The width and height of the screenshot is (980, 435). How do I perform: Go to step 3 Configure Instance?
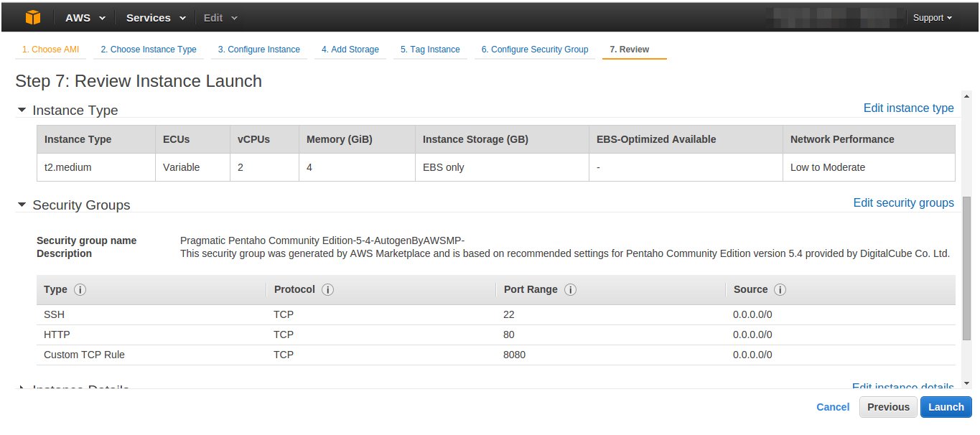pos(259,50)
